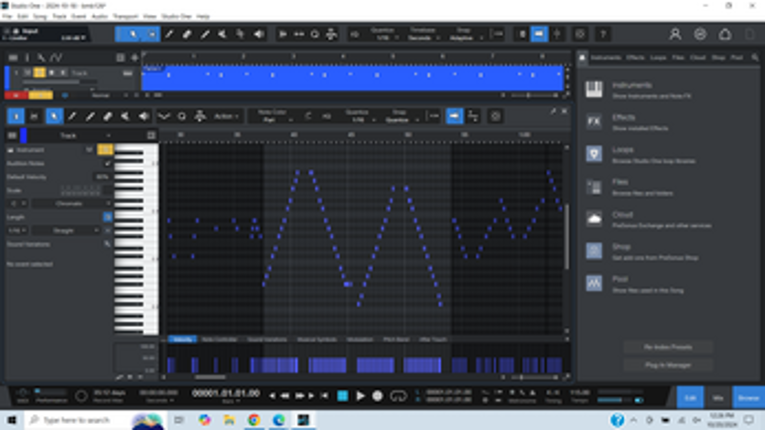The width and height of the screenshot is (765, 430).
Task: Select the Eraser tool in the main toolbar
Action: click(x=187, y=34)
